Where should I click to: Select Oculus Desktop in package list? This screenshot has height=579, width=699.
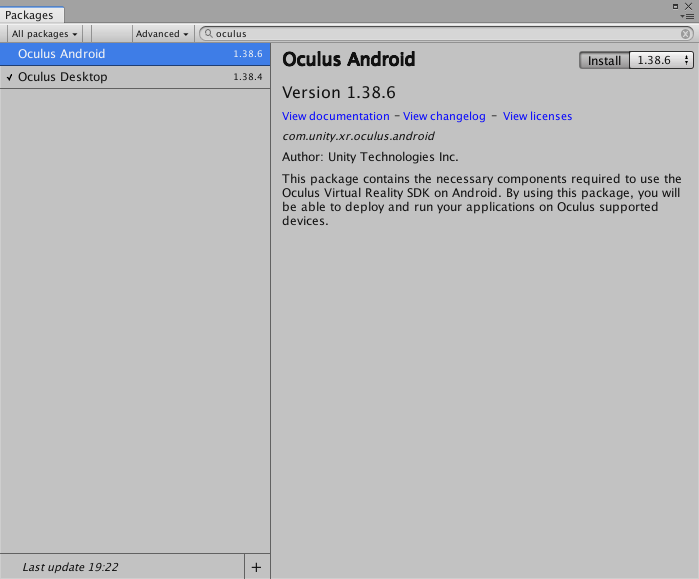[135, 77]
